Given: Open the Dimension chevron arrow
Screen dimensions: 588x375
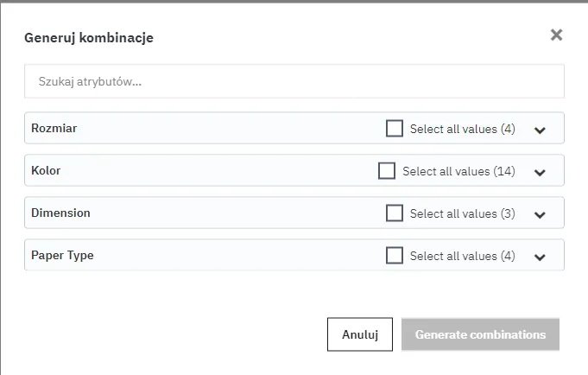Looking at the screenshot, I should (541, 214).
